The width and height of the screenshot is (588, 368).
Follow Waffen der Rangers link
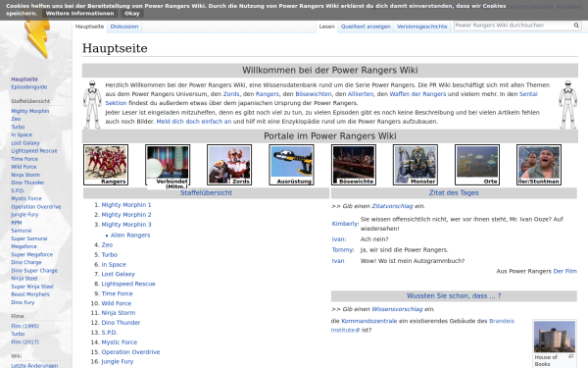click(x=417, y=94)
